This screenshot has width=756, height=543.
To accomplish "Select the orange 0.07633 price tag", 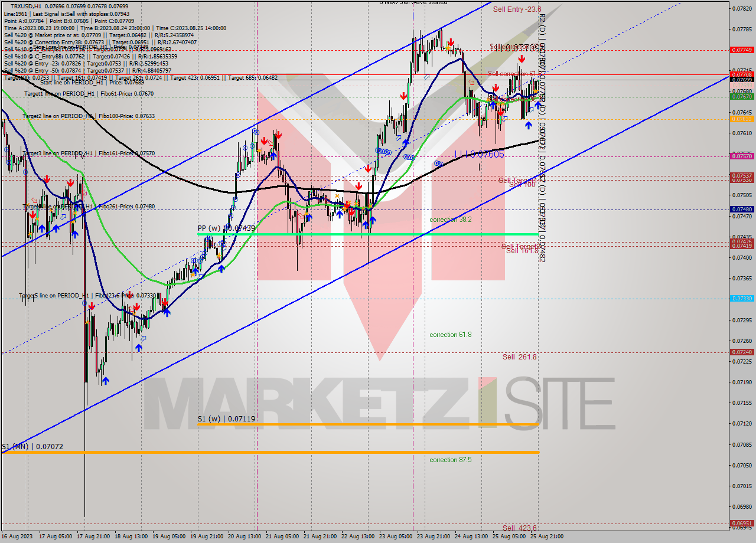I will [x=742, y=119].
